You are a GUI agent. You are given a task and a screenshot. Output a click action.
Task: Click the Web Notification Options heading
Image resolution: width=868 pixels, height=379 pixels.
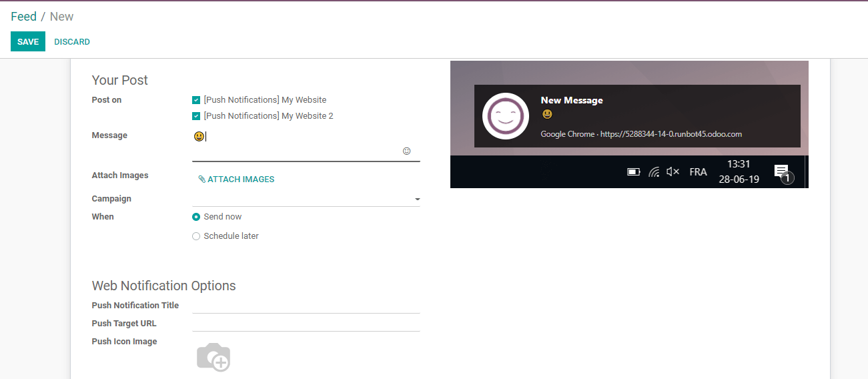[x=164, y=286]
